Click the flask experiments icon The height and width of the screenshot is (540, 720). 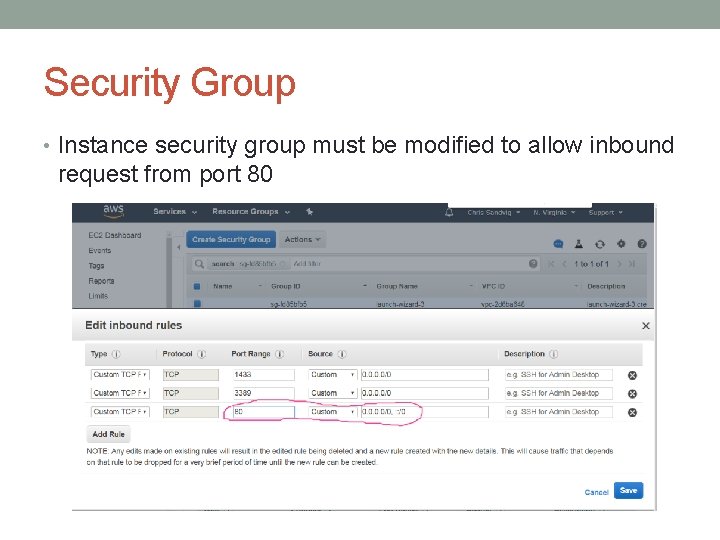pos(579,244)
